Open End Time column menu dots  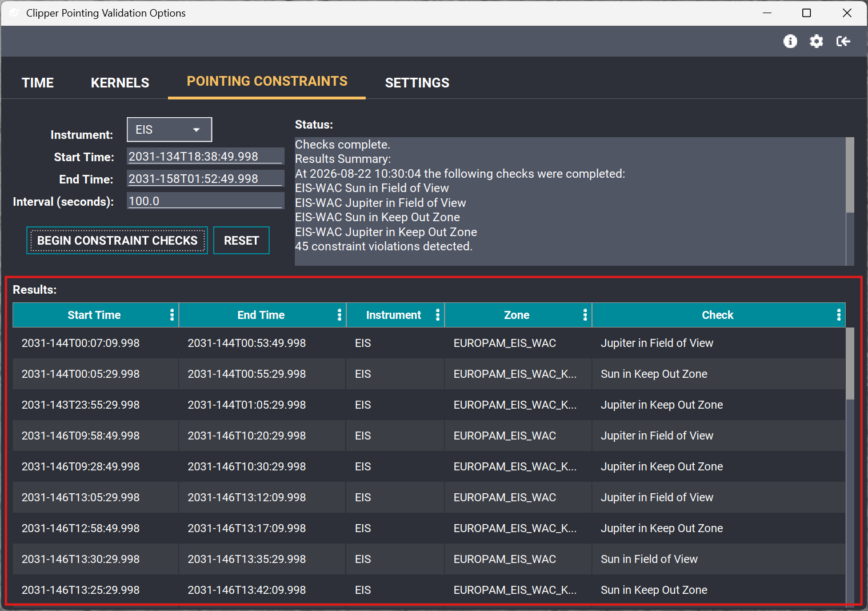tap(339, 315)
